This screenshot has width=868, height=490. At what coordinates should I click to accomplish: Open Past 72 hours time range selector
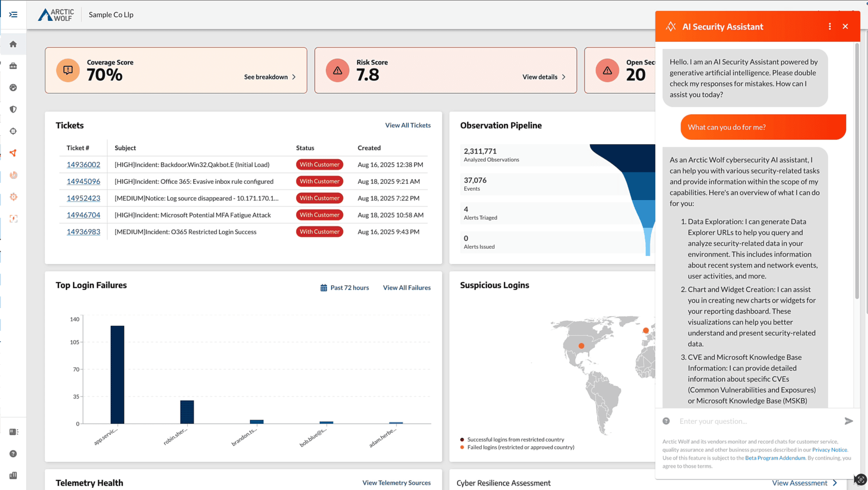[345, 288]
